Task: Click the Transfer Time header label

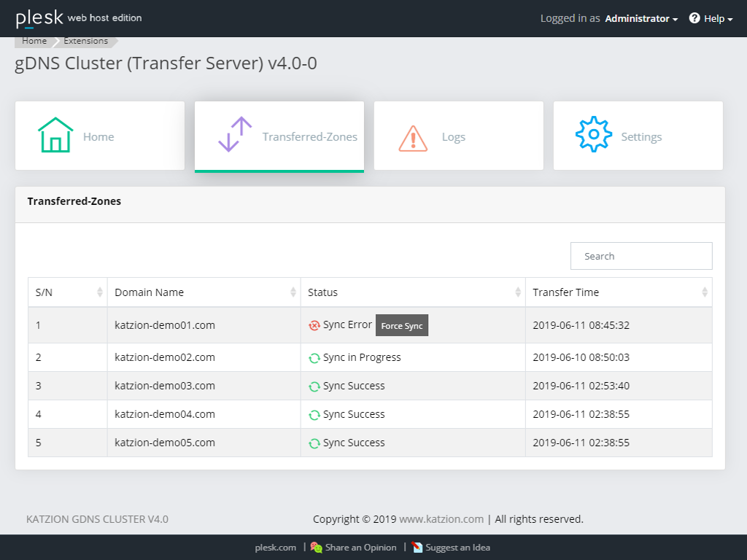Action: pyautogui.click(x=565, y=292)
